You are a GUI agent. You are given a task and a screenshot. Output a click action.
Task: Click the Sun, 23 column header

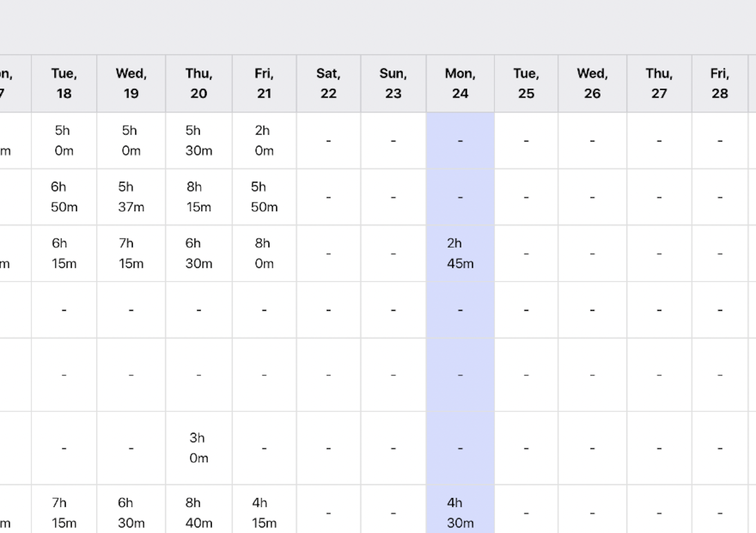393,83
